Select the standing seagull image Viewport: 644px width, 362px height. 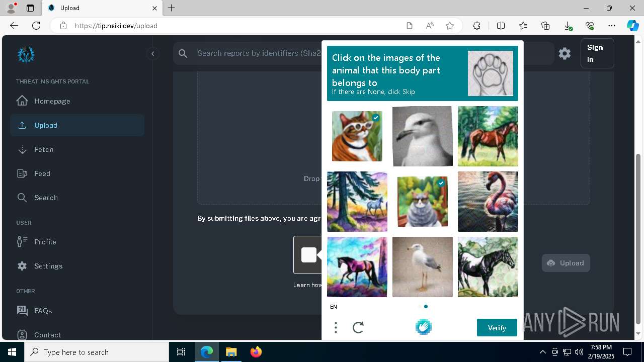(x=423, y=267)
